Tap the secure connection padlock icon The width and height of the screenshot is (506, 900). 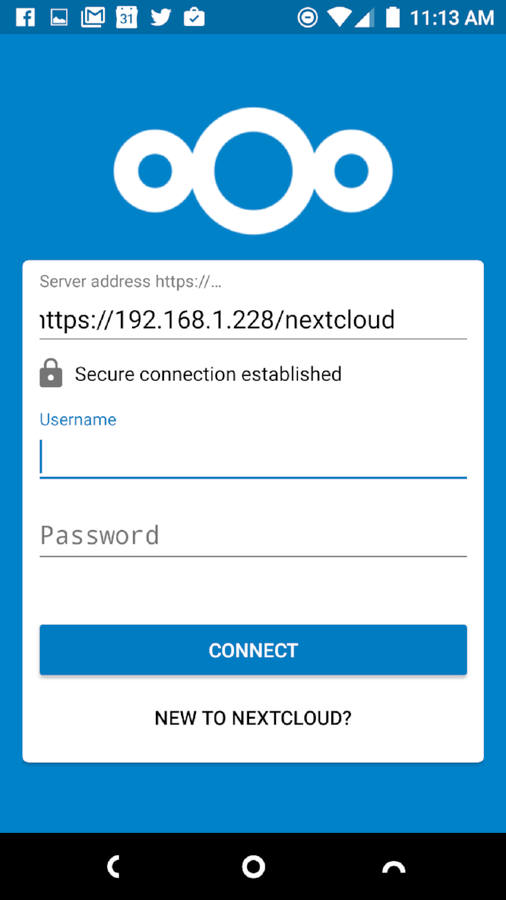(51, 373)
